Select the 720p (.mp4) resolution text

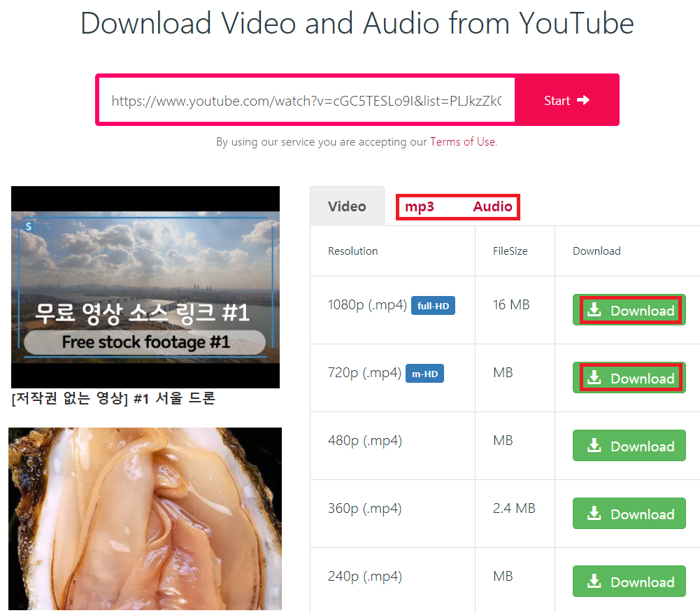pos(364,373)
